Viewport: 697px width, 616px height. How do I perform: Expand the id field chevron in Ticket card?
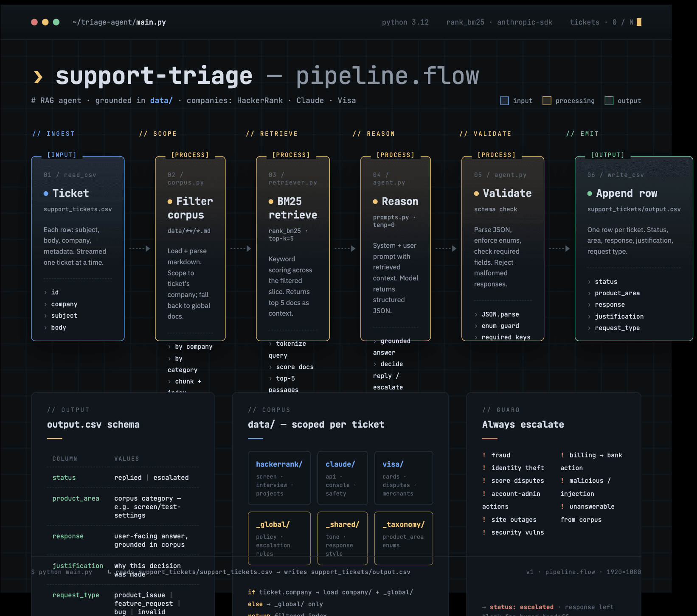(45, 292)
